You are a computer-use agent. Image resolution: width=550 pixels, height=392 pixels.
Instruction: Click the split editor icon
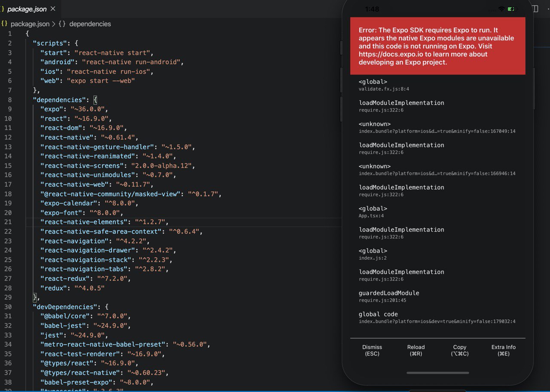pos(535,9)
